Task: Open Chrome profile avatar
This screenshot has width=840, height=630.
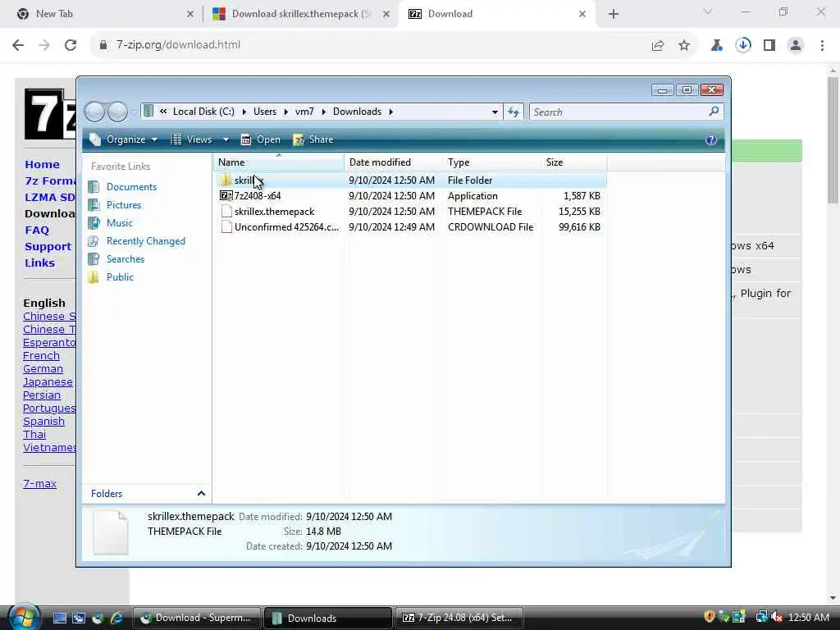Action: pos(796,46)
